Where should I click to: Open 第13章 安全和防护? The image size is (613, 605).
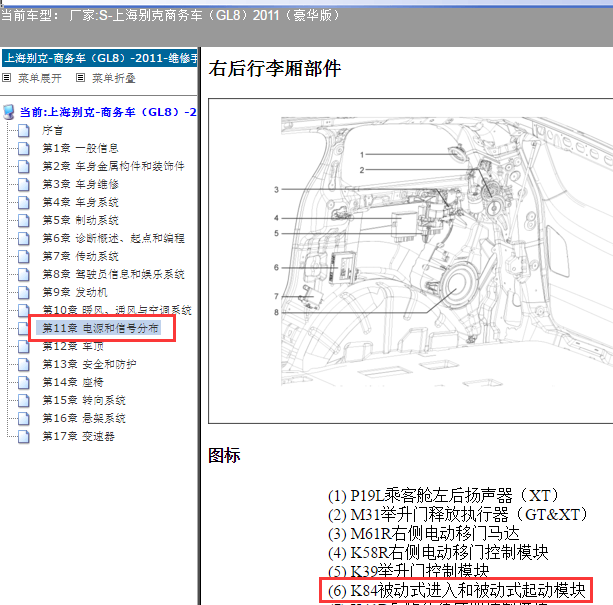[89, 364]
